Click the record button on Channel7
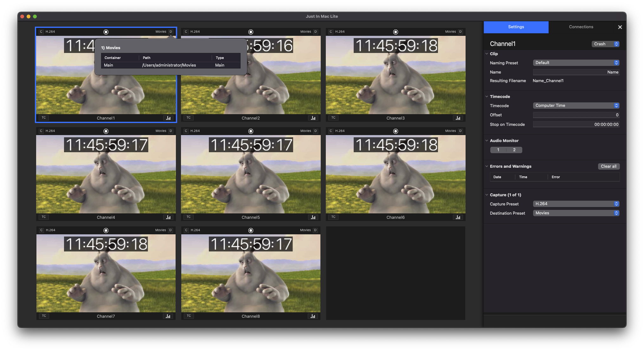The height and width of the screenshot is (351, 644). [x=106, y=230]
